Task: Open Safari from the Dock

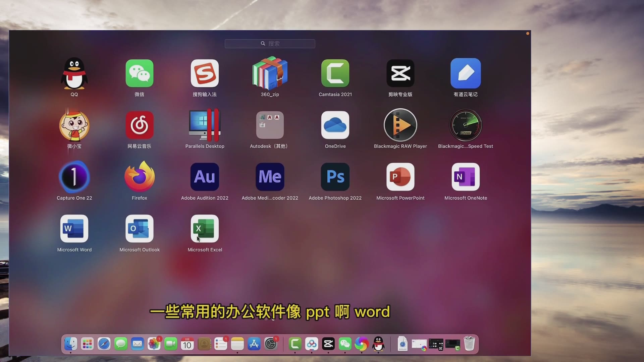Action: (x=104, y=344)
